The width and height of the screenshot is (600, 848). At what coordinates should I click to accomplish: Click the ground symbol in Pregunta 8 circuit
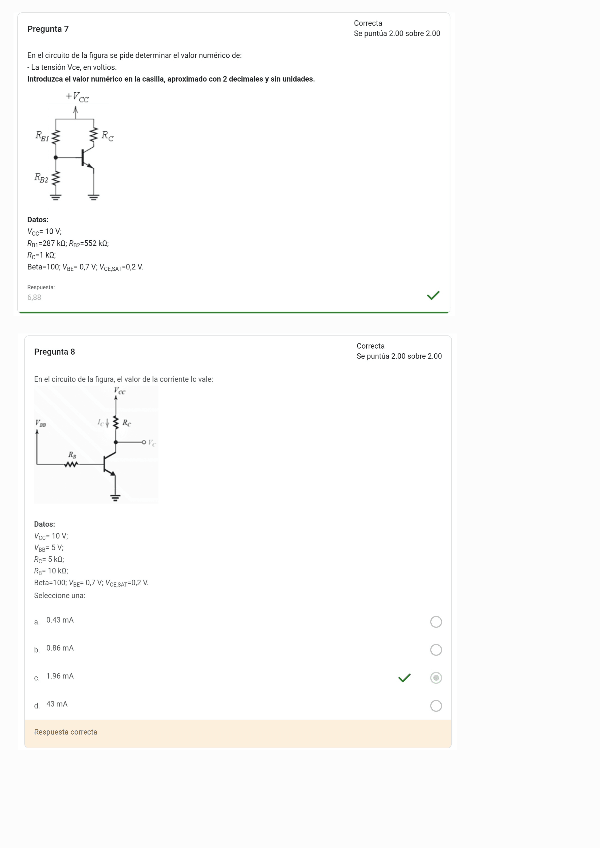click(x=114, y=495)
